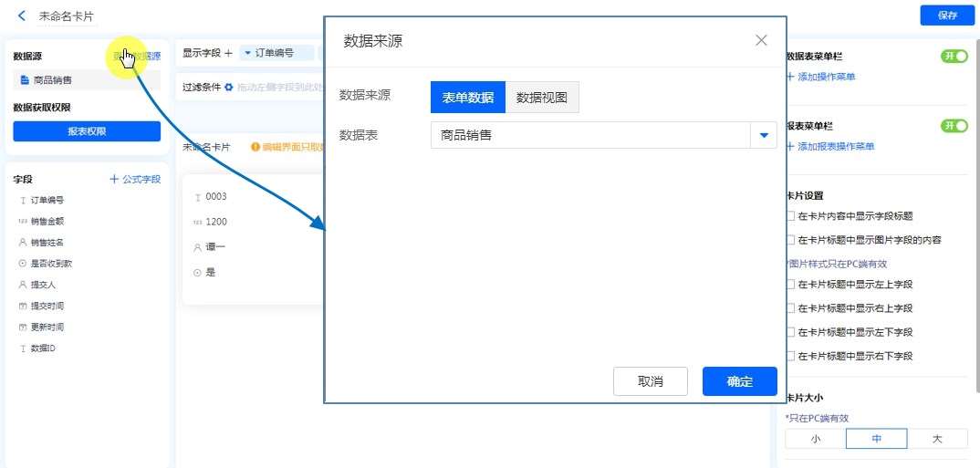
Task: Expand the 订单编号 field tag dropdown
Action: tap(247, 53)
